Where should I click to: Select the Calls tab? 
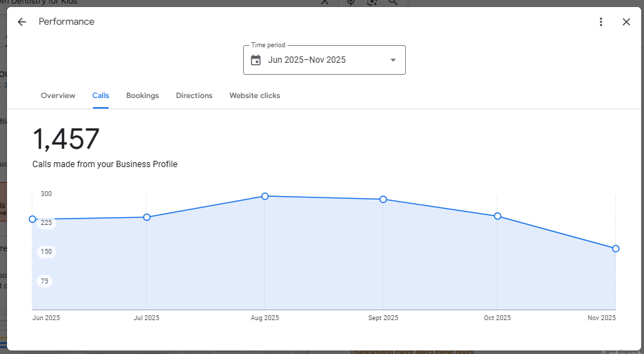(x=101, y=96)
